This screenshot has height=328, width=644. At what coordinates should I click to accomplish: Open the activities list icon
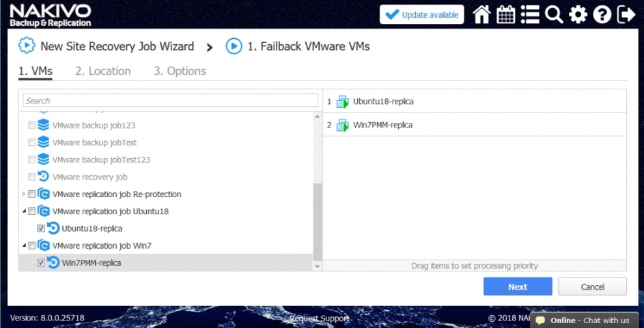[530, 14]
